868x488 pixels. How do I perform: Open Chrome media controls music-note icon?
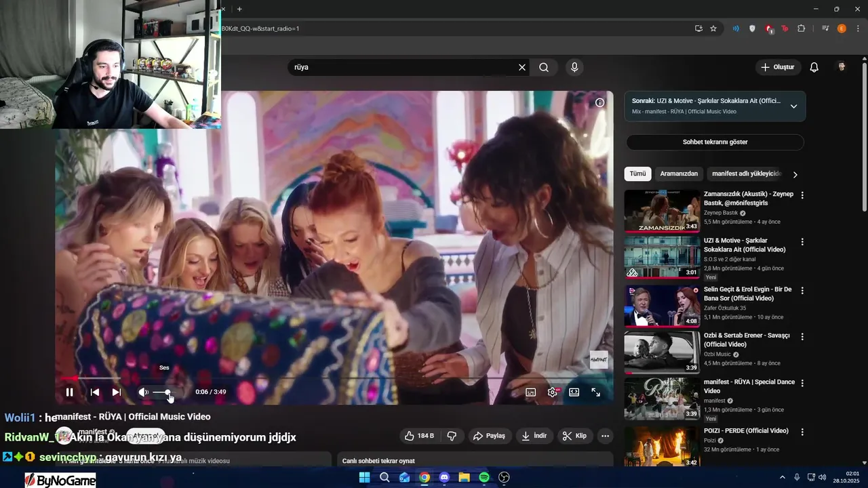[825, 28]
